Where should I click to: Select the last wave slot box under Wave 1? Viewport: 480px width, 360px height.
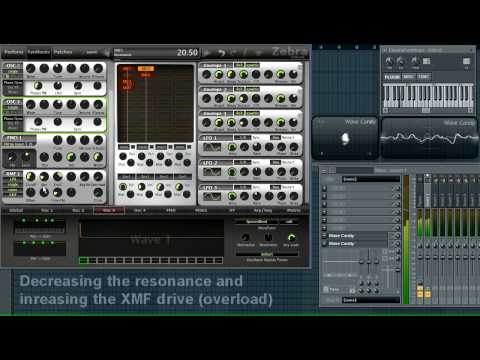tap(219, 260)
